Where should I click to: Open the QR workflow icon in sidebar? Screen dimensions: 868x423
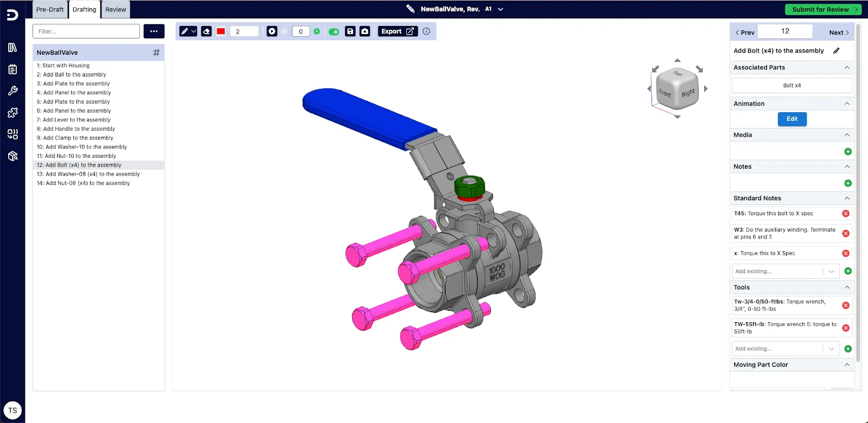12,134
